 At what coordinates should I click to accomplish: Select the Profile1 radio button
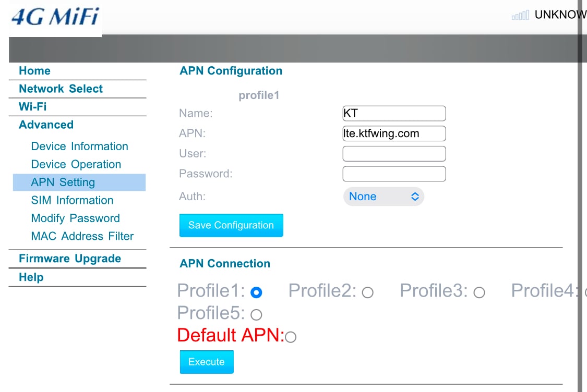click(x=256, y=292)
